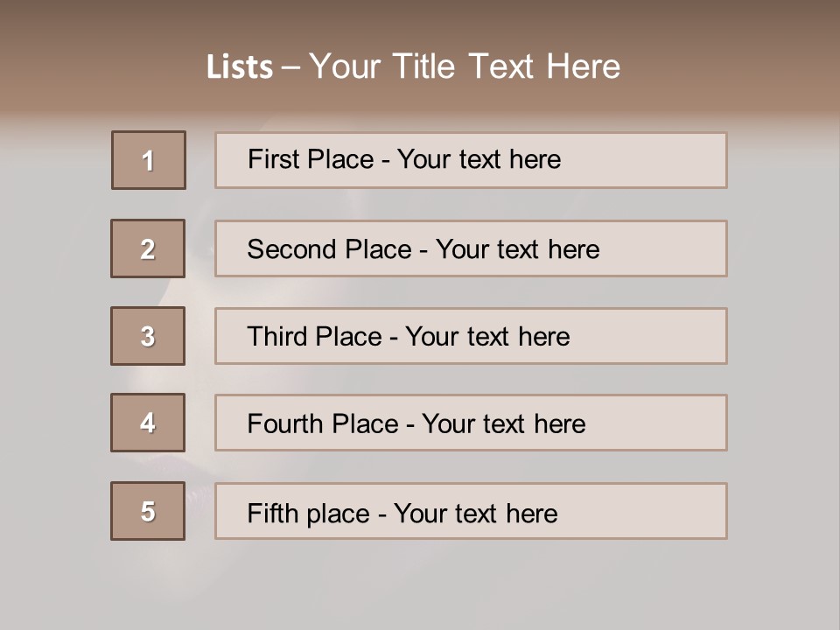Select the word "Here" ending the title
840x630 pixels.
[583, 66]
